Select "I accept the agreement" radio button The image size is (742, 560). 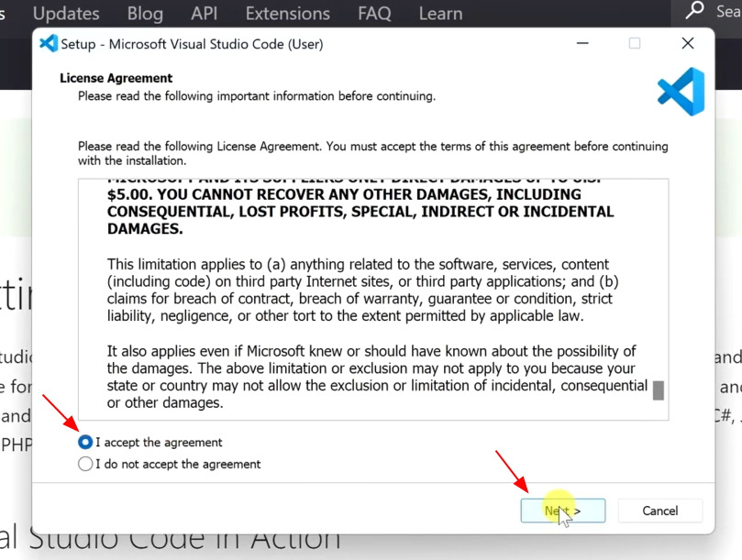tap(85, 443)
